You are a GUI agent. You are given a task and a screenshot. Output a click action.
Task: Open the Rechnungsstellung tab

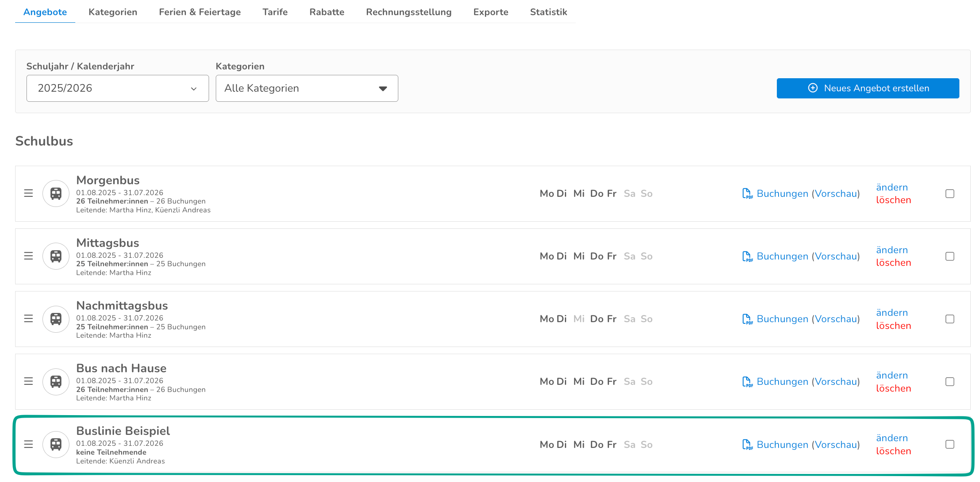click(x=408, y=12)
